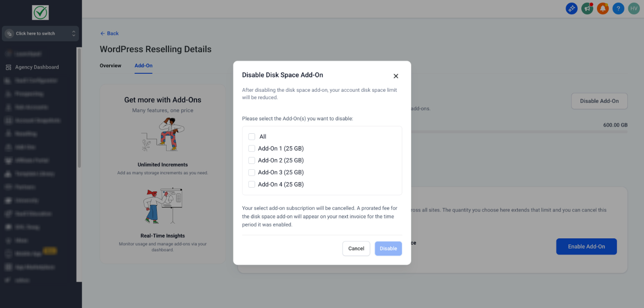The width and height of the screenshot is (644, 308).
Task: Select the Add-On 2 (25 GB) checkbox
Action: pyautogui.click(x=252, y=160)
